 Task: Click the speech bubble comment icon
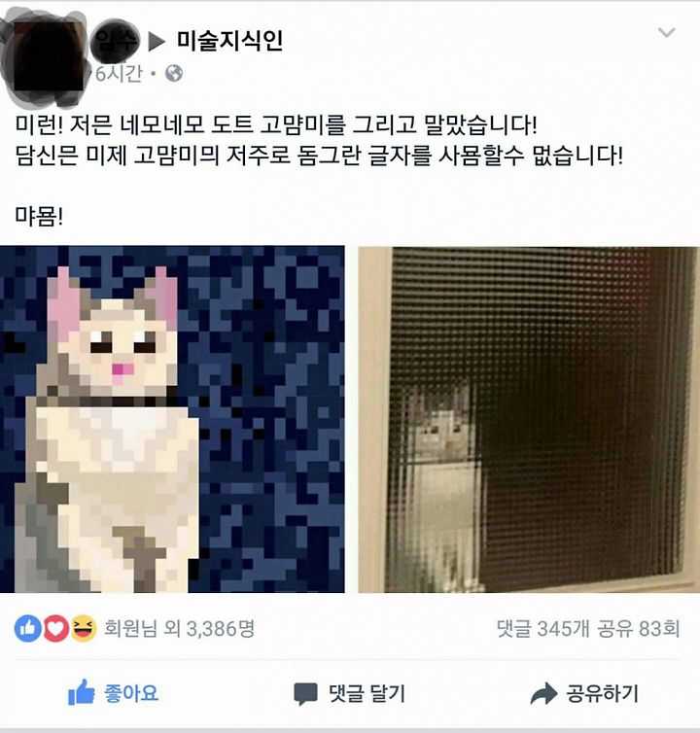(x=305, y=694)
